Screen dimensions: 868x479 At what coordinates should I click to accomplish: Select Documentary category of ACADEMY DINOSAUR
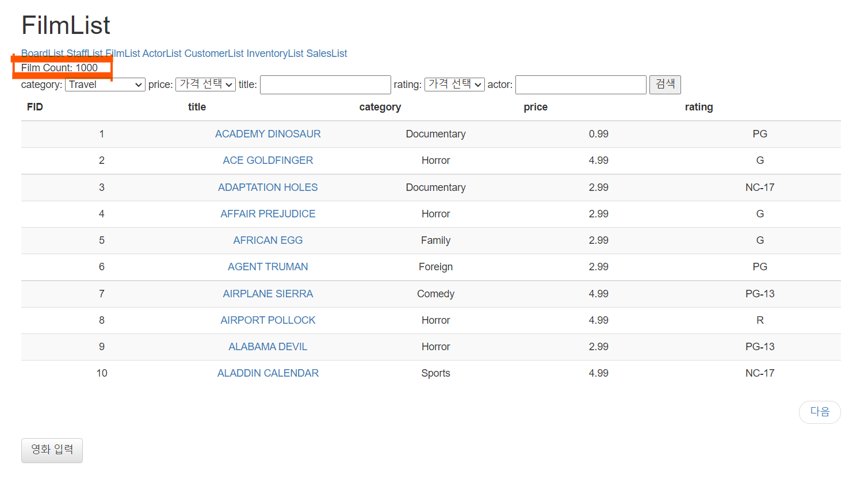(435, 134)
